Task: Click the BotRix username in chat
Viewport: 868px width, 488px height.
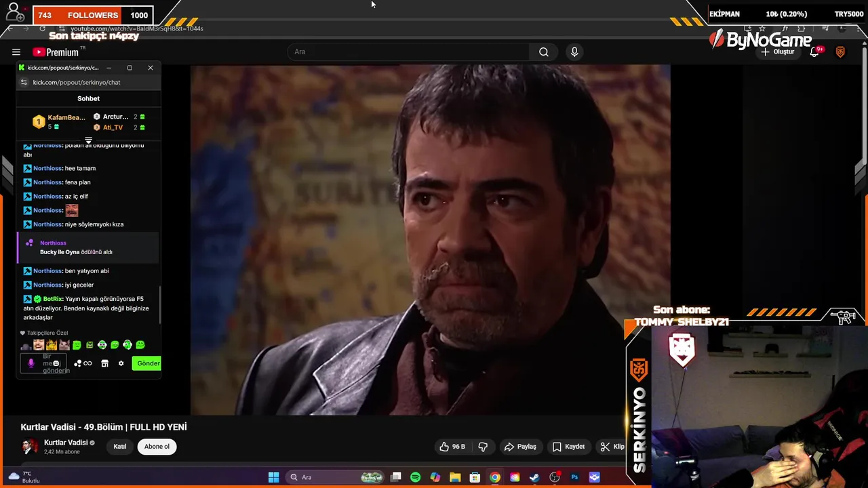Action: pyautogui.click(x=52, y=299)
